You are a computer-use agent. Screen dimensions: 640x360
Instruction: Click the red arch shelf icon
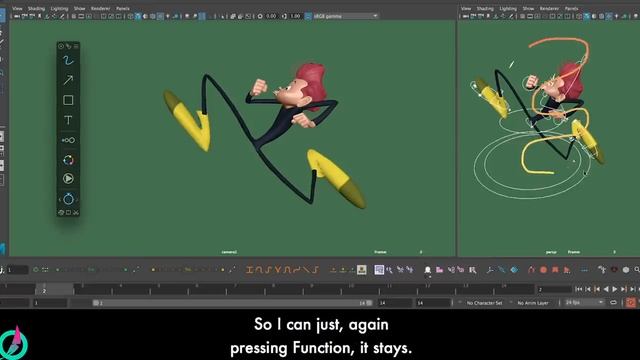tap(531, 270)
